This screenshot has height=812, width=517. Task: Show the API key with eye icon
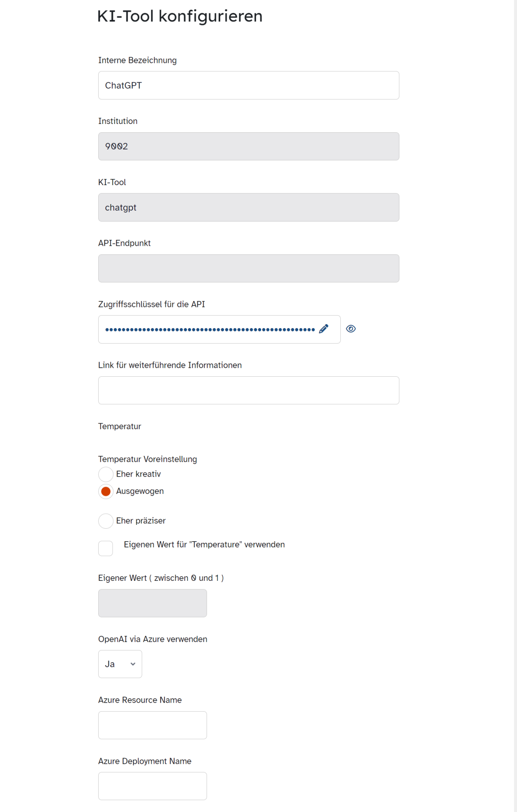coord(351,329)
